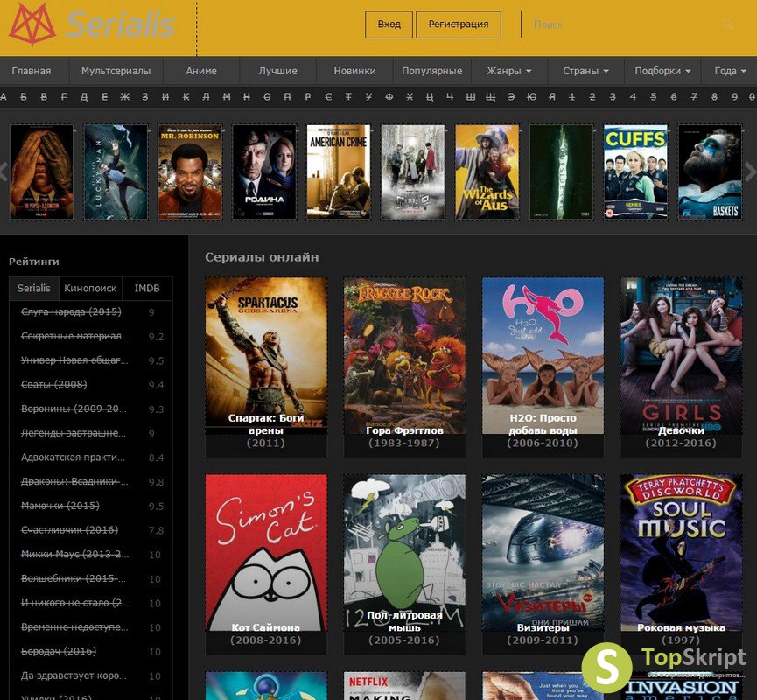Go to the Аниме menu section

point(201,71)
